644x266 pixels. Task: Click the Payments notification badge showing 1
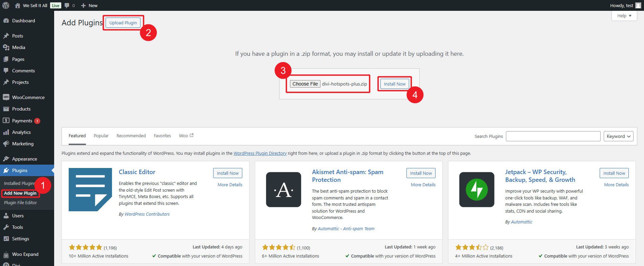click(x=37, y=121)
